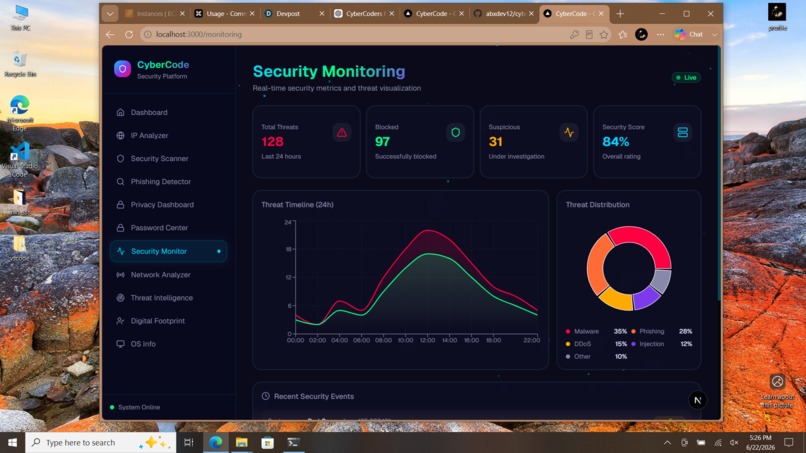Select the red Malware donut segment

646,240
